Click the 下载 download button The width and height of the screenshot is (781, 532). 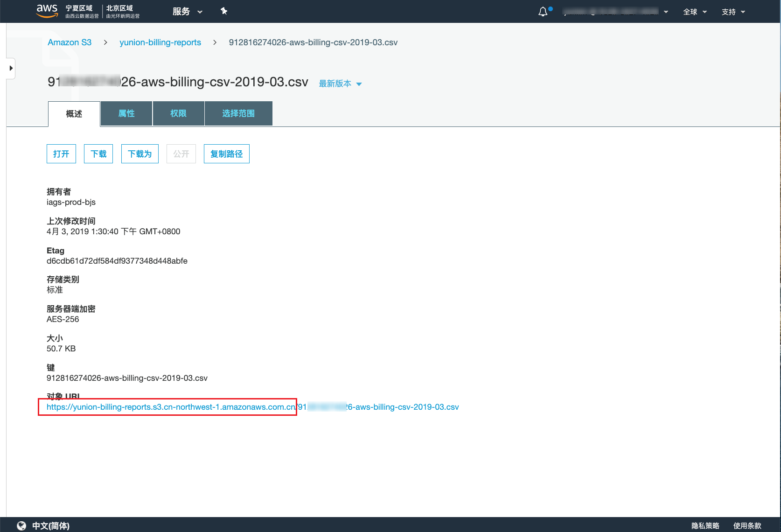point(98,154)
